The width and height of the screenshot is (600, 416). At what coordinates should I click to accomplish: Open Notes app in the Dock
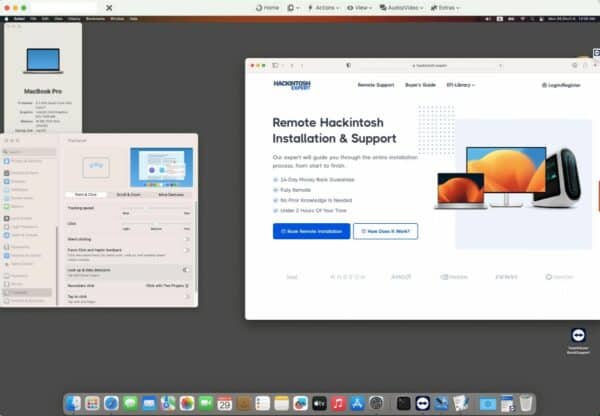[x=281, y=403]
